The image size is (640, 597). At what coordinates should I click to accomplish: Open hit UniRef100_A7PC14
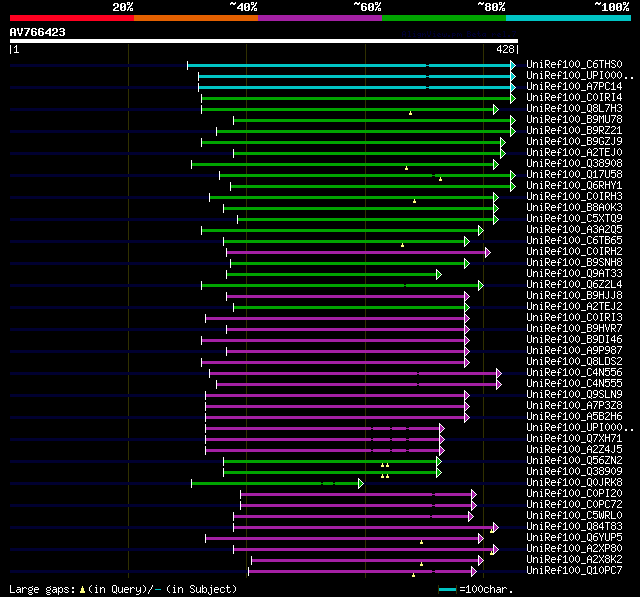click(x=574, y=87)
